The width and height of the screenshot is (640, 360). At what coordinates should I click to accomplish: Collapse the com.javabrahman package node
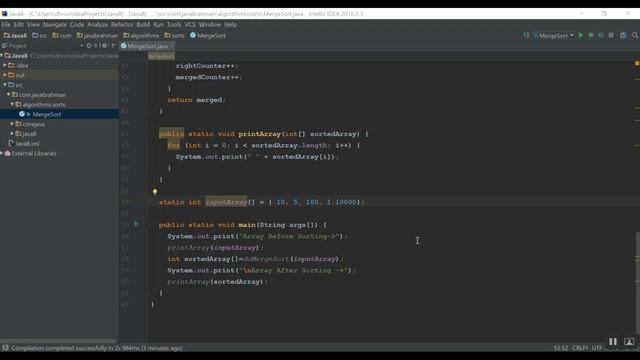[x=9, y=95]
